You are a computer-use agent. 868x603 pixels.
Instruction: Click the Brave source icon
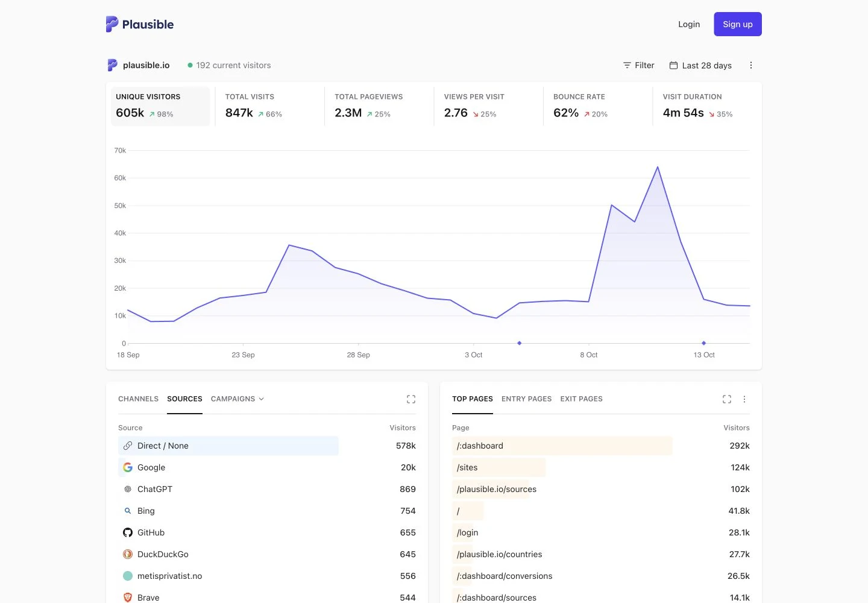(128, 598)
